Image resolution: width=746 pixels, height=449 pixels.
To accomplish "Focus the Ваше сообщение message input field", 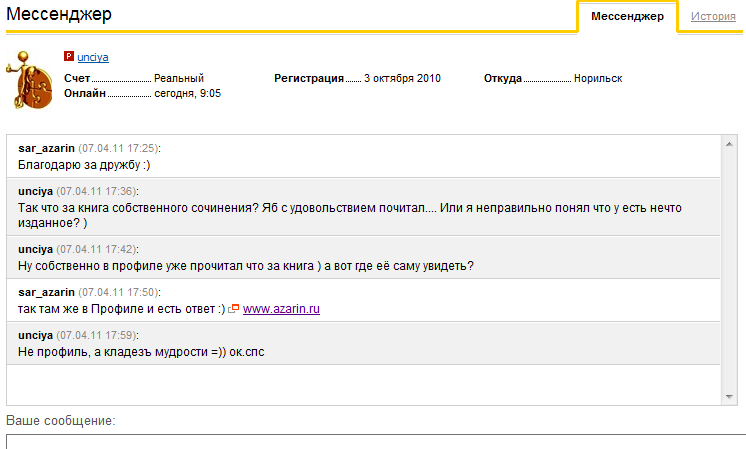I will [375, 441].
